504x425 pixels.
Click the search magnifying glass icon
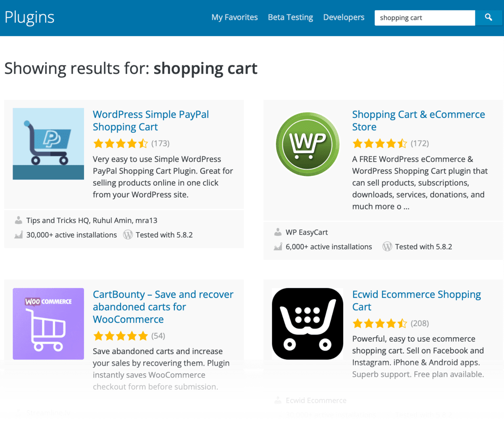489,18
